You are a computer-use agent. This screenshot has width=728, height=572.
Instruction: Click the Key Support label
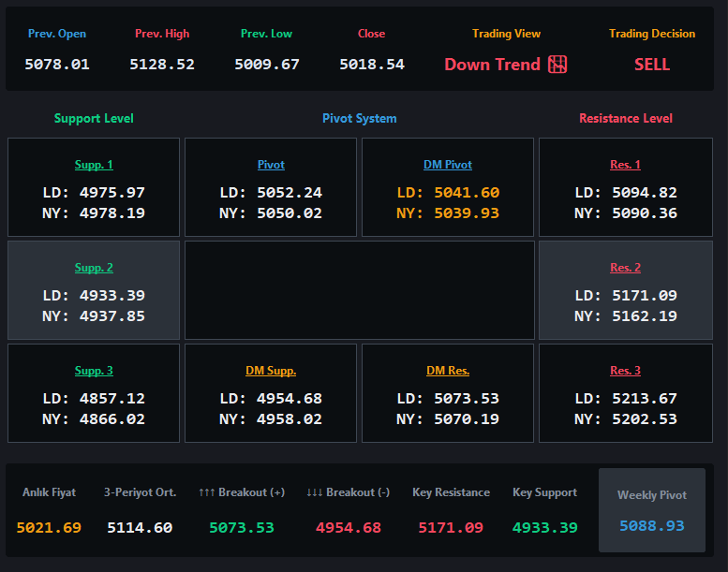(545, 492)
